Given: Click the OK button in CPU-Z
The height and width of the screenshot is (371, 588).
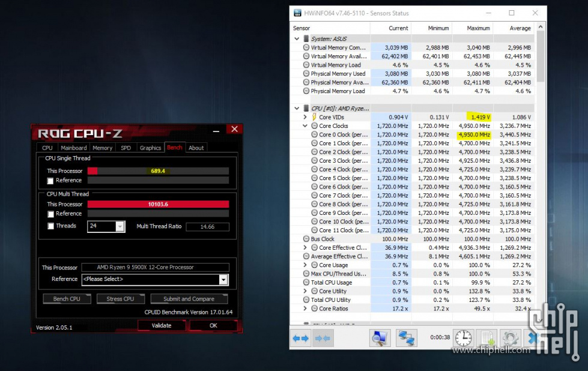Looking at the screenshot, I should point(213,325).
